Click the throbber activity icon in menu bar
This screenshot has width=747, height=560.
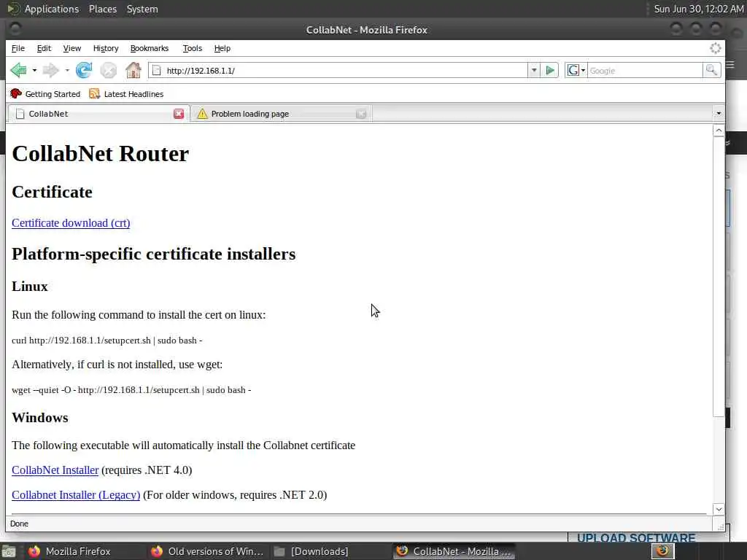(x=716, y=48)
